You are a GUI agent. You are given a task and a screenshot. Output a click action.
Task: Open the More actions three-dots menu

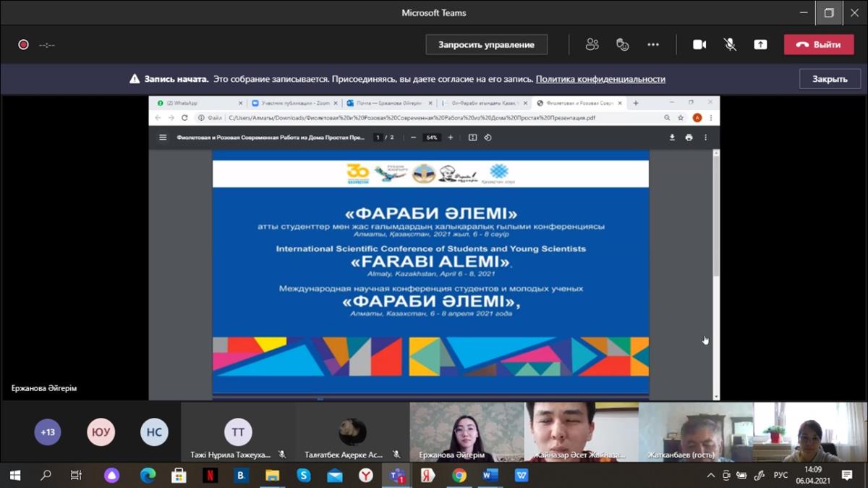653,44
